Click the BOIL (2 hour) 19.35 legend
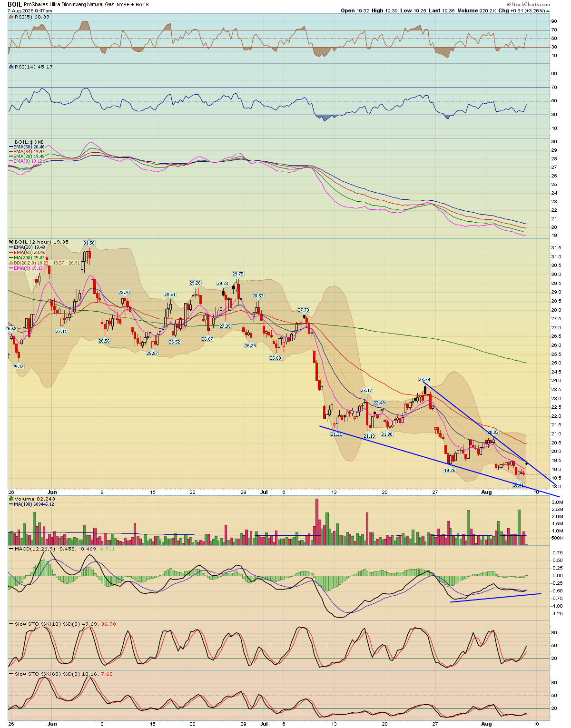571x728 pixels. pos(39,242)
